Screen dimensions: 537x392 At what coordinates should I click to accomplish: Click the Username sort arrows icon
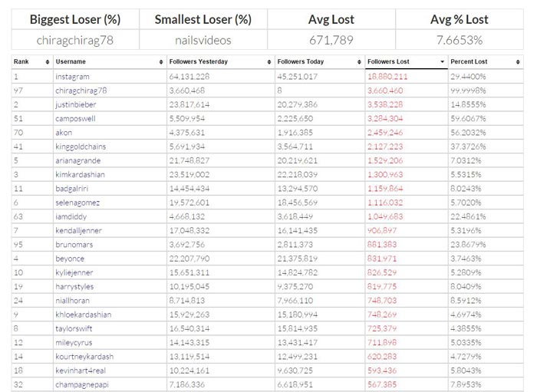161,62
